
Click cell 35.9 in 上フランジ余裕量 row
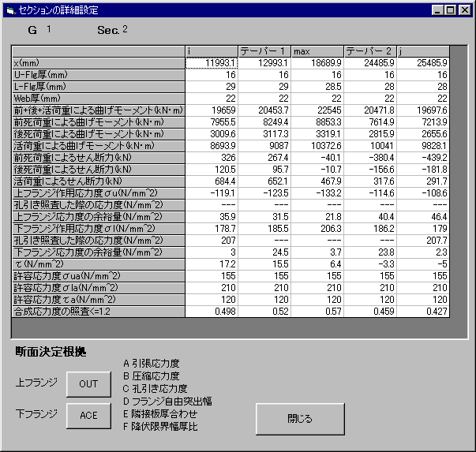pos(212,217)
